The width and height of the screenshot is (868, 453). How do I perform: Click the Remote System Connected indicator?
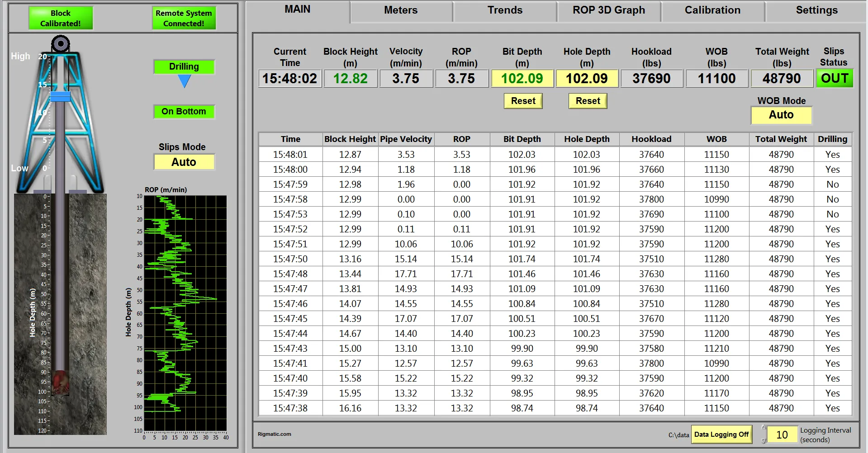[184, 18]
